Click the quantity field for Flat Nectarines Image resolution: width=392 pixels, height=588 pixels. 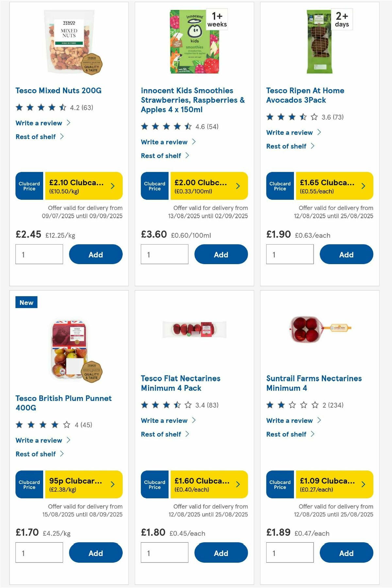tap(165, 552)
